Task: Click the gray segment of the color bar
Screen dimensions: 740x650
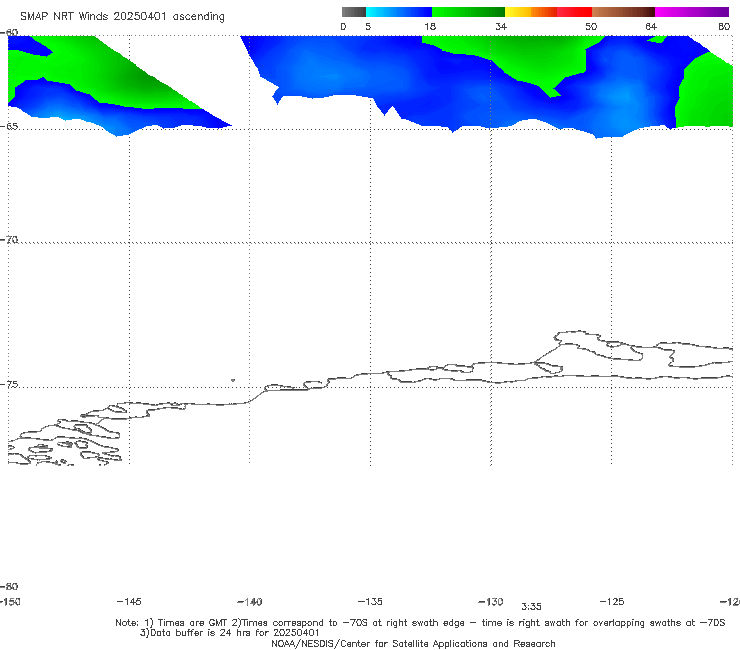Action: point(354,12)
